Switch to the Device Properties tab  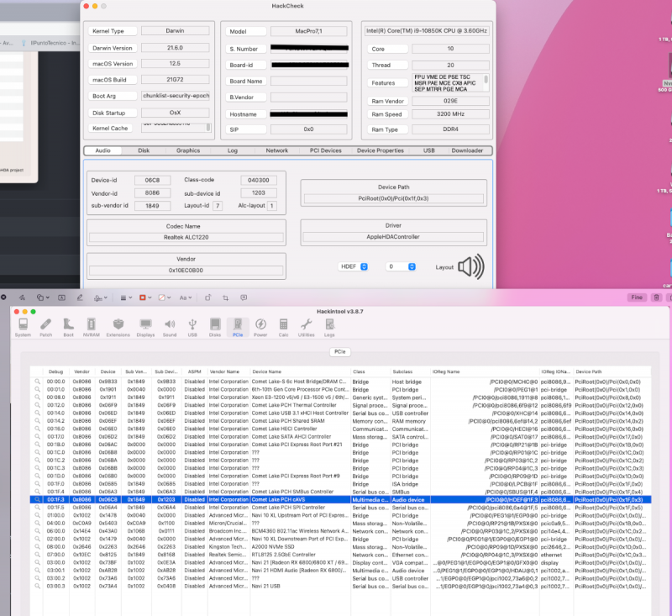tap(381, 150)
